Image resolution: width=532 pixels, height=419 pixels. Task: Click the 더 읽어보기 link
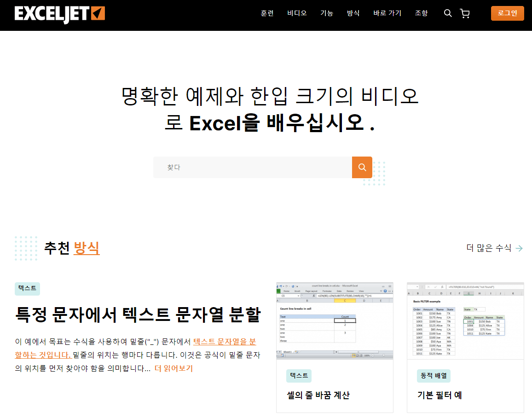[174, 368]
